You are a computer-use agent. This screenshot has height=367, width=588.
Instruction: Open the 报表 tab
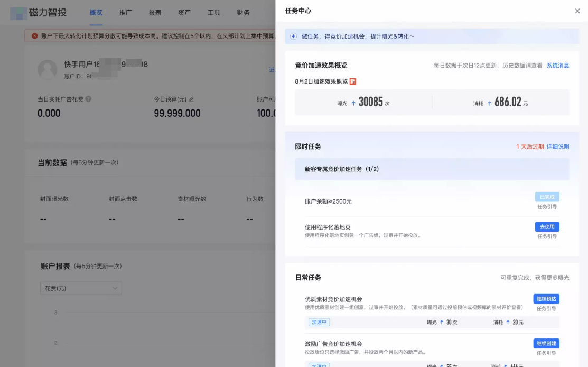[x=155, y=12]
